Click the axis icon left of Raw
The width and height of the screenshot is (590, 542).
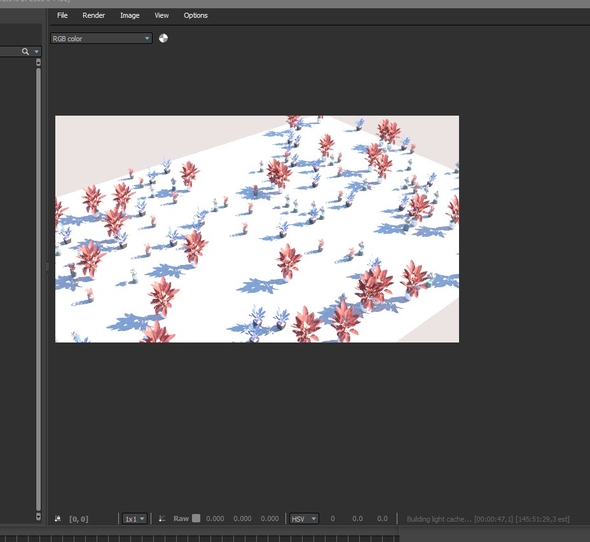click(x=162, y=519)
